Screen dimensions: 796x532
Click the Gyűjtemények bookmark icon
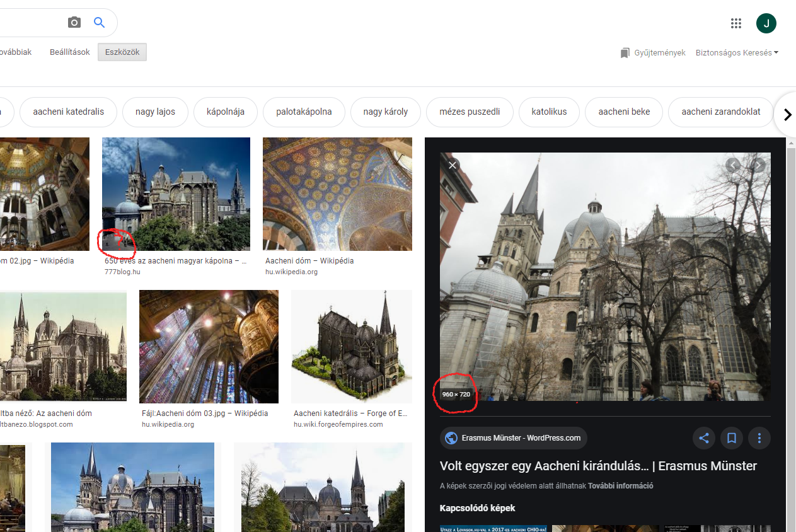point(625,53)
